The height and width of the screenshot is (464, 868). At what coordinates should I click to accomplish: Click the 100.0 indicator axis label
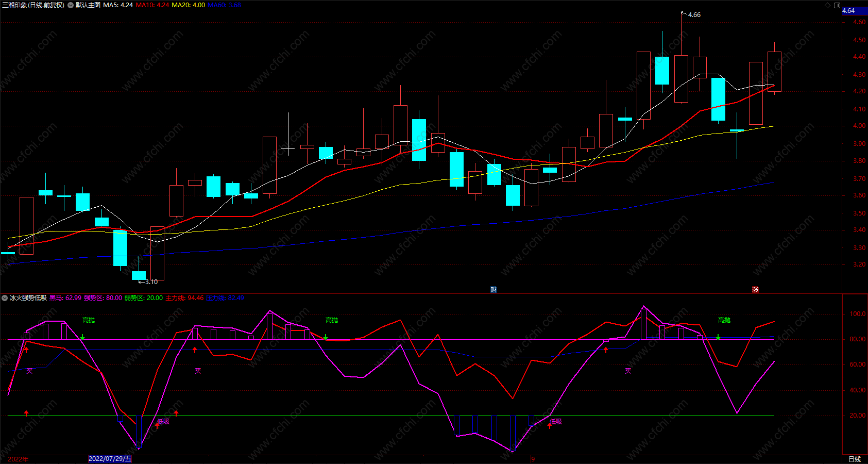(858, 314)
